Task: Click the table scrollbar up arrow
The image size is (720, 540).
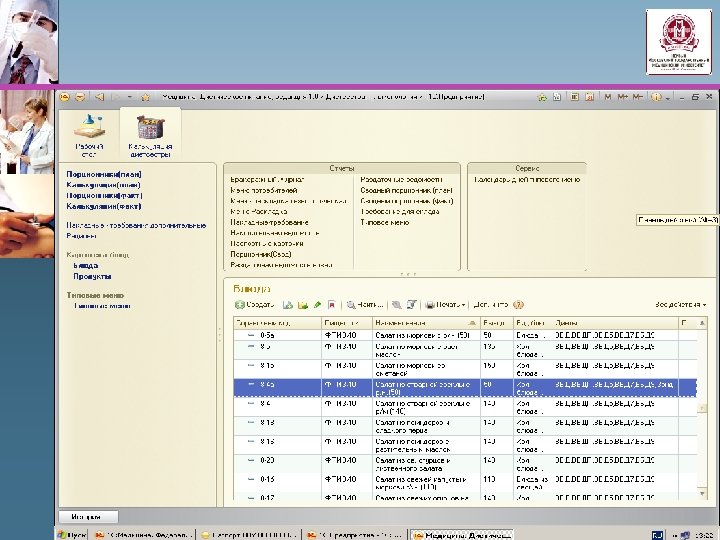Action: pos(702,323)
